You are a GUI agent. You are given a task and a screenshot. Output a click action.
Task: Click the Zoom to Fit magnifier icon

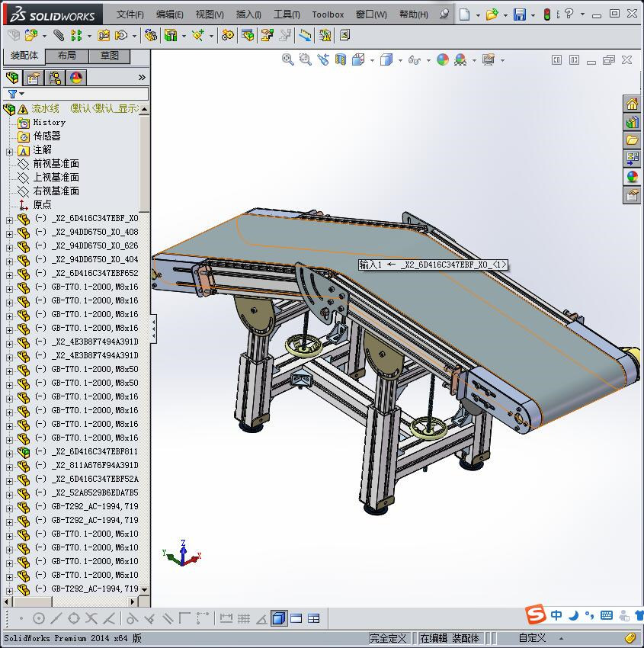[x=288, y=59]
